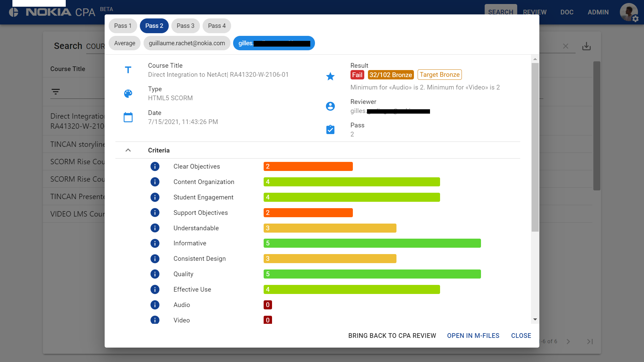
Task: Click BRING BACK TO CPA REVIEW
Action: (x=392, y=336)
